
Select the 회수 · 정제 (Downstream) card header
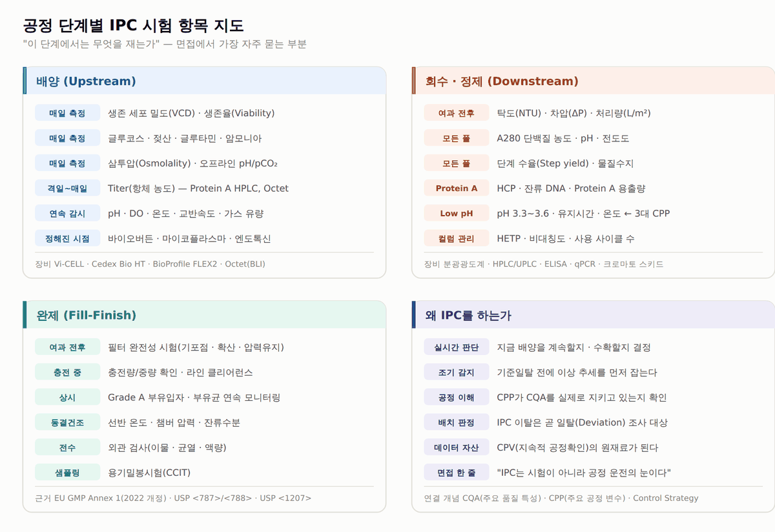pos(594,81)
